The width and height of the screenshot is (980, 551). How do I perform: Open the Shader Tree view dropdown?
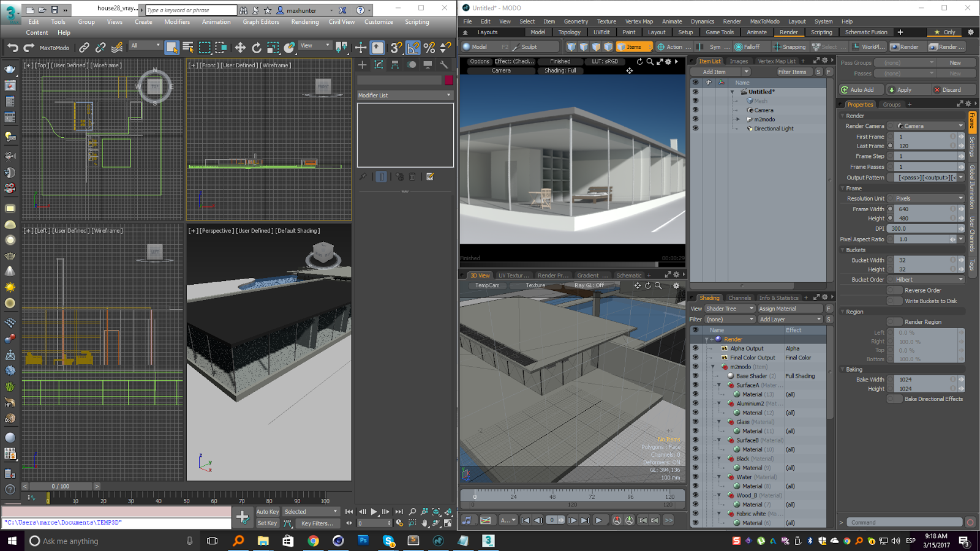[x=729, y=309]
